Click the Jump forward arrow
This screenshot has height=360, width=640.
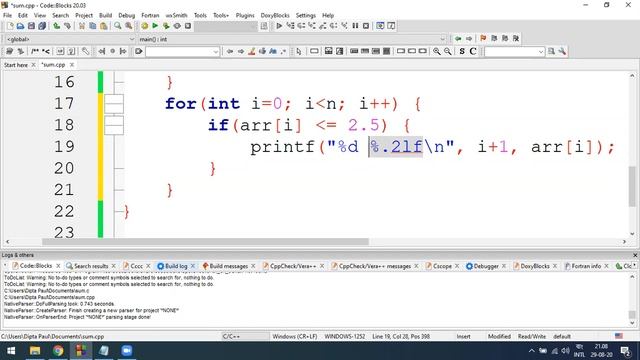(469, 39)
